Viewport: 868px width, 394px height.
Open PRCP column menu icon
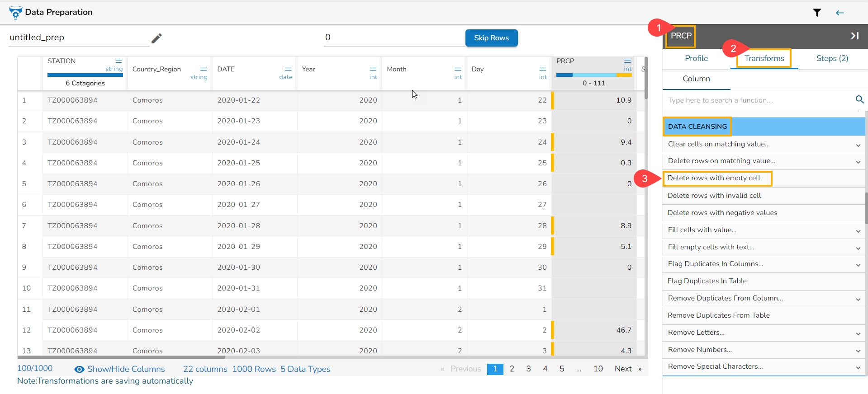pos(627,61)
